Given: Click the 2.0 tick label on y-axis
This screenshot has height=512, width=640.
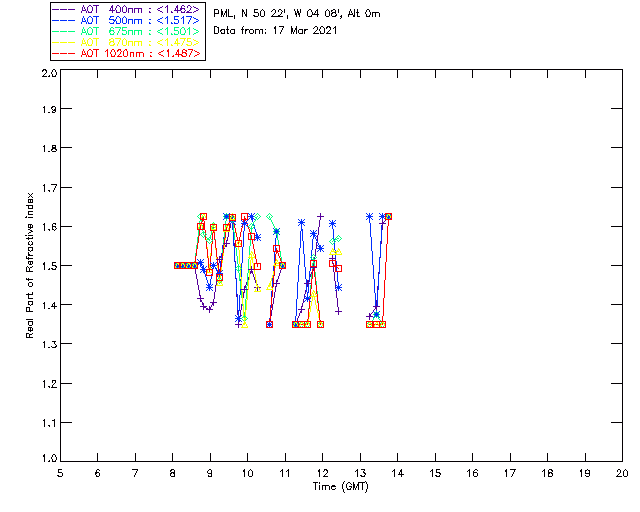Looking at the screenshot, I should (47, 75).
